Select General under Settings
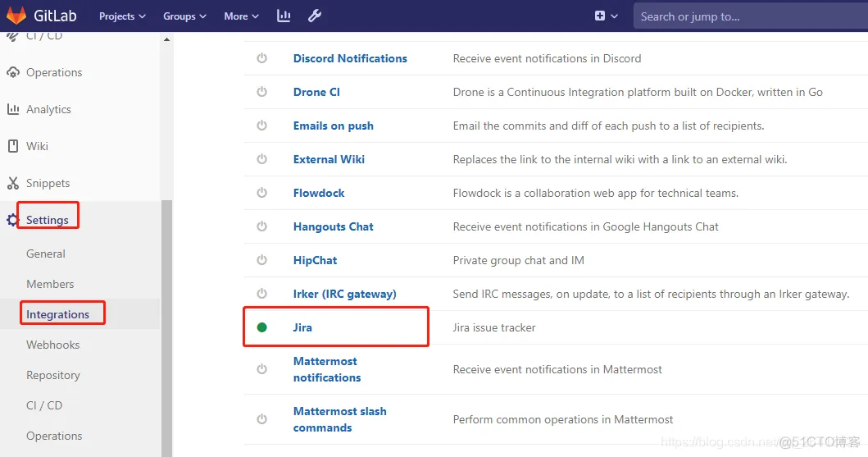The image size is (868, 457). pyautogui.click(x=46, y=254)
